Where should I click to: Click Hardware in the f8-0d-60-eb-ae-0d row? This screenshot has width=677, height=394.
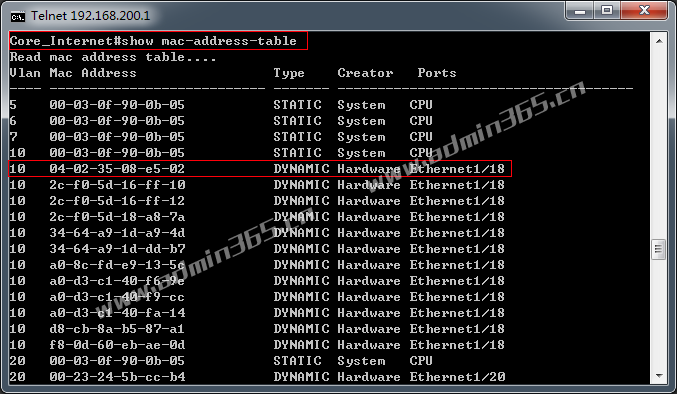(369, 345)
